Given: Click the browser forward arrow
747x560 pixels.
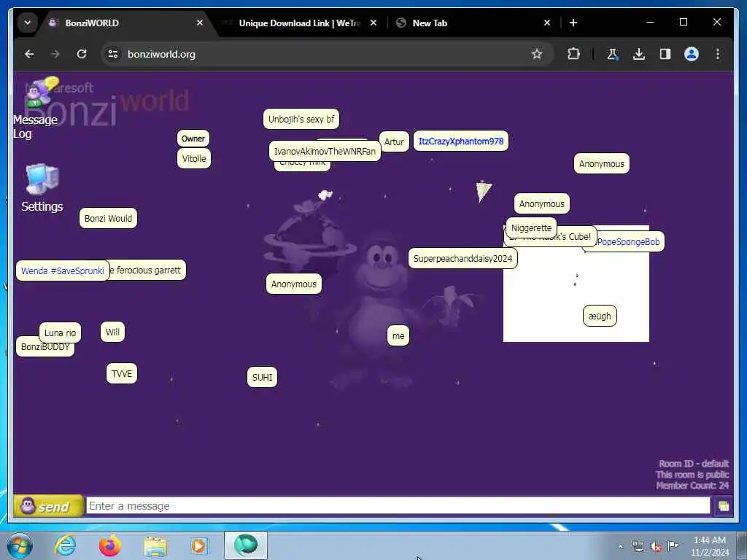Looking at the screenshot, I should pyautogui.click(x=55, y=54).
